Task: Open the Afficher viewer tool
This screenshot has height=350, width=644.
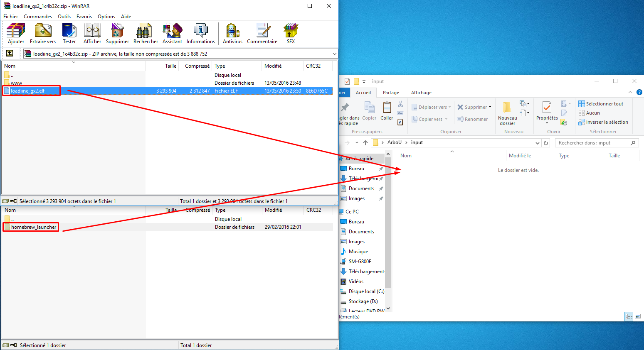Action: [x=92, y=31]
